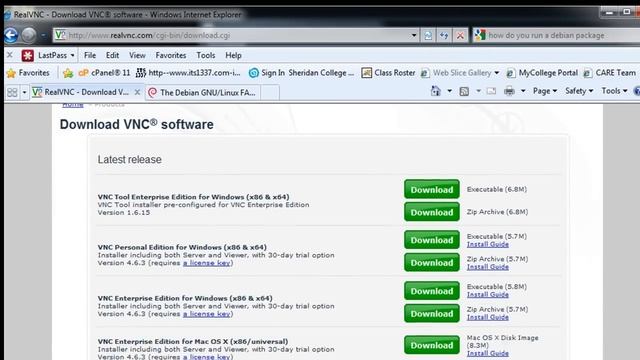Click license key link for Enterprise Windows edition
The height and width of the screenshot is (360, 640).
pyautogui.click(x=207, y=314)
